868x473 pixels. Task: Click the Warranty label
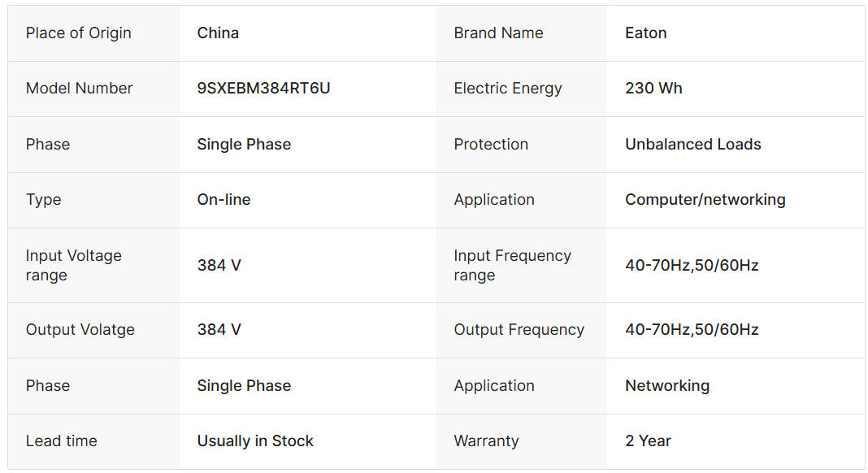pos(486,441)
